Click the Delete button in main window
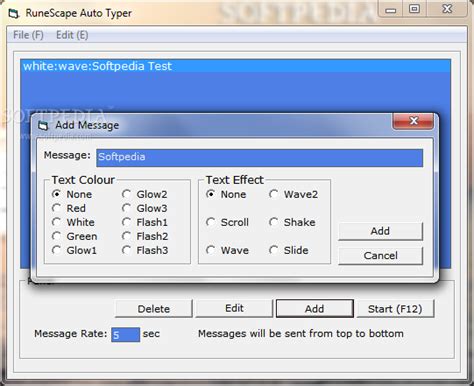474x386 pixels. point(154,309)
